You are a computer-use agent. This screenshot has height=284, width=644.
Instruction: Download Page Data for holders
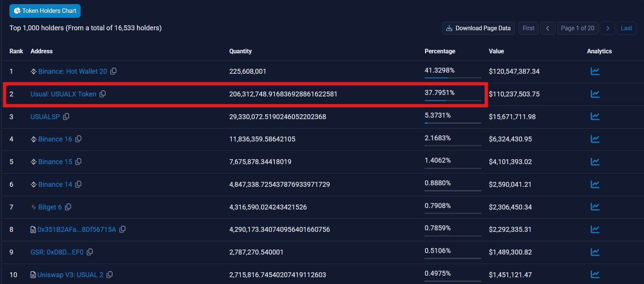(x=478, y=28)
